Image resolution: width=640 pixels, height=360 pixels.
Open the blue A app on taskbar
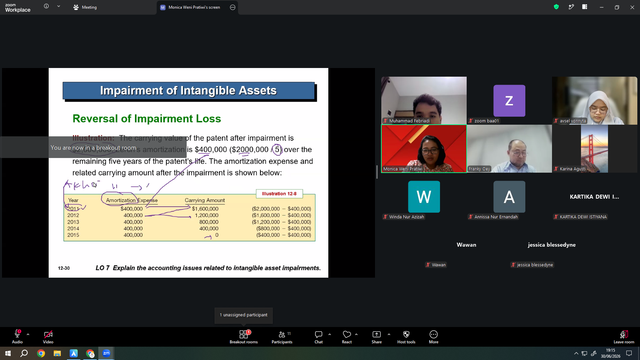point(73,353)
